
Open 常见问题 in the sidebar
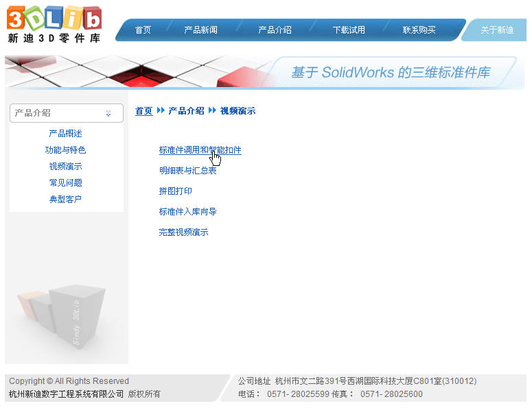pyautogui.click(x=65, y=182)
